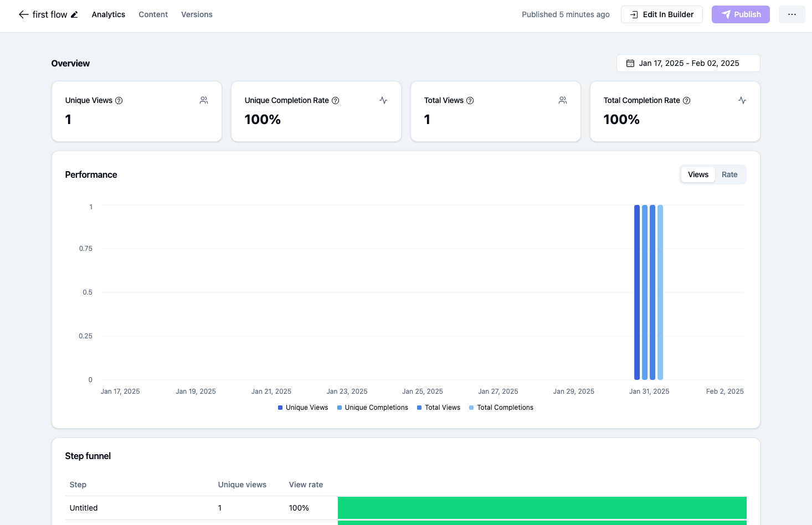Click the activity icon on Unique Completion Rate card

(383, 100)
